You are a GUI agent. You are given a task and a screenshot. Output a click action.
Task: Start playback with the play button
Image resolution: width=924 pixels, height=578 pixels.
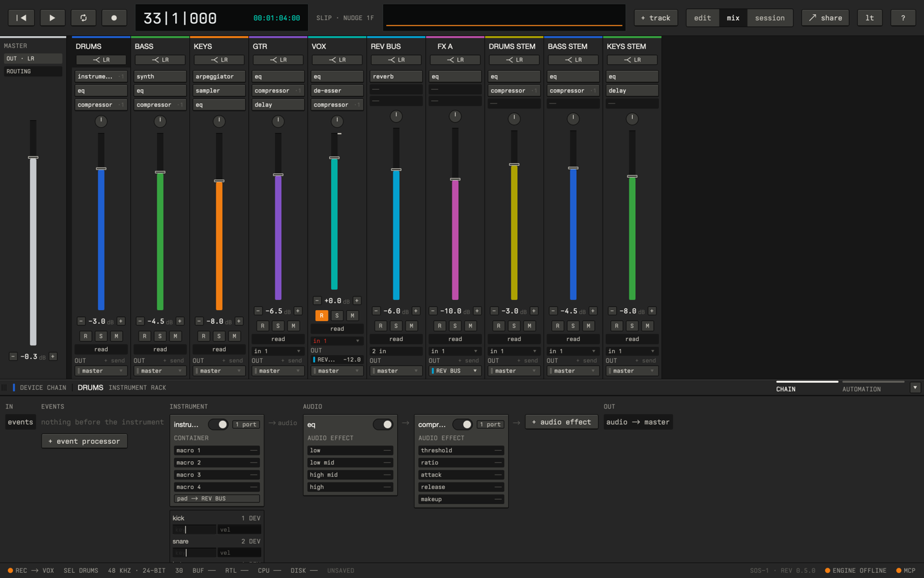(52, 18)
